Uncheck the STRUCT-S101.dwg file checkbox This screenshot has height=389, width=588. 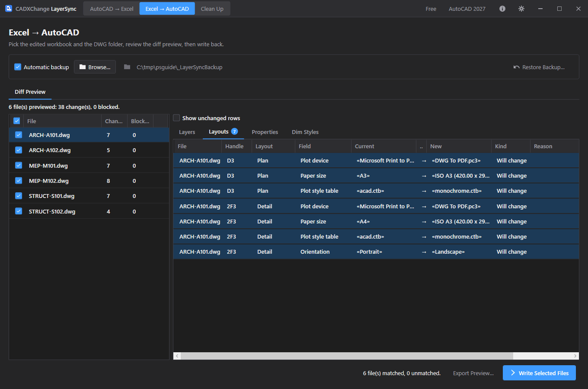[x=19, y=196]
